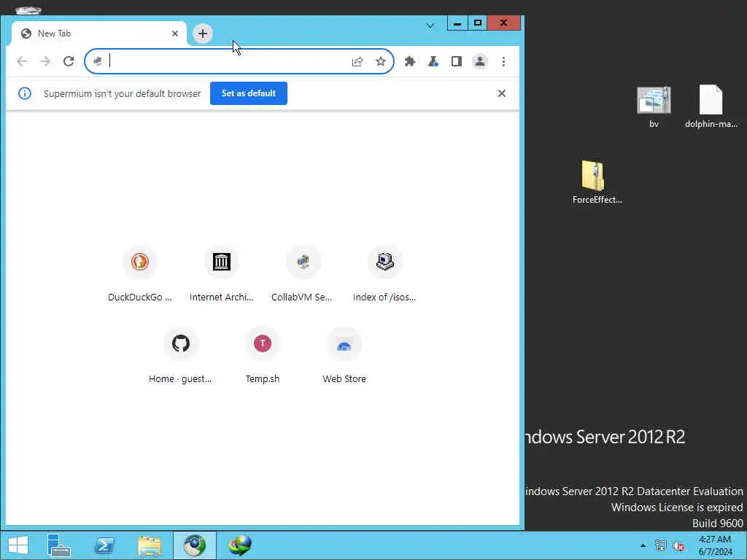The height and width of the screenshot is (560, 747).
Task: Open the Experiments flask icon
Action: tap(433, 61)
